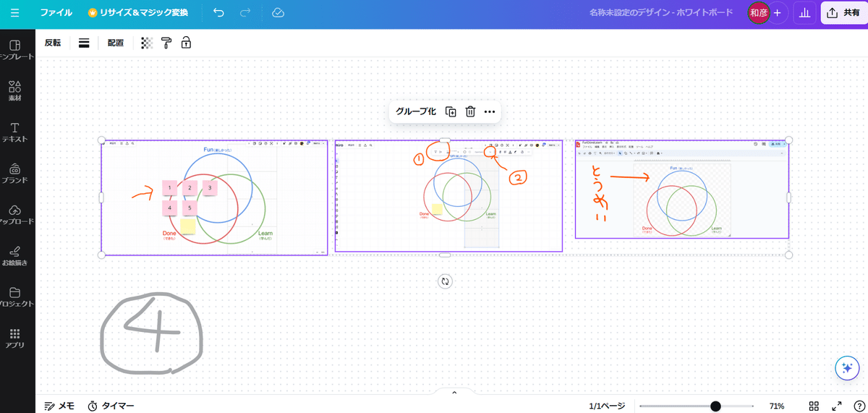
Task: Open the help question mark icon
Action: (858, 406)
